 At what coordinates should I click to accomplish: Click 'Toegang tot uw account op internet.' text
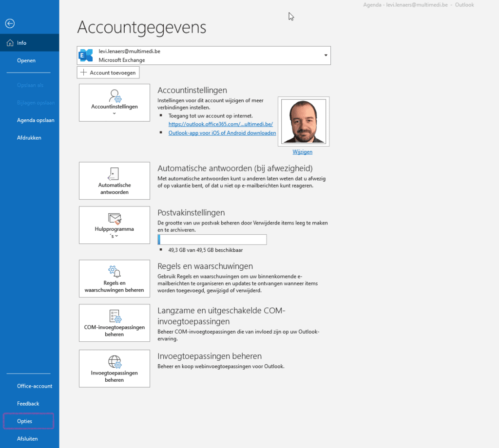point(211,116)
